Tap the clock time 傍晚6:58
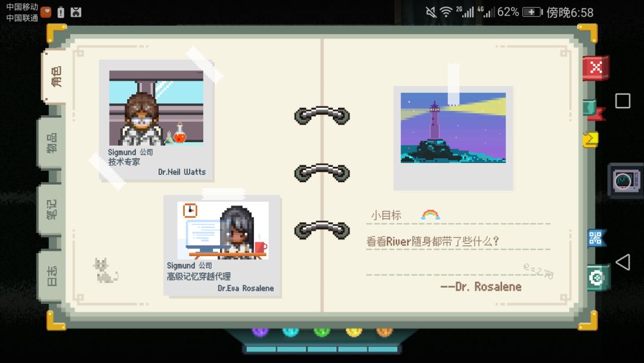 tap(570, 13)
